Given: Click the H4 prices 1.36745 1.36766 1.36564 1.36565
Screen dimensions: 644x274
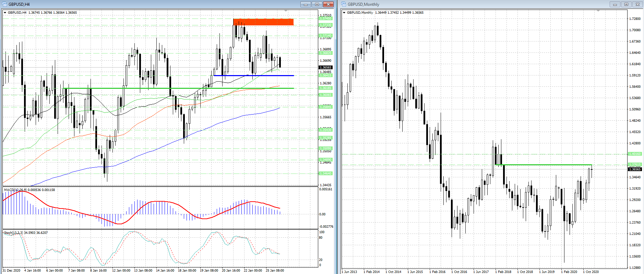Looking at the screenshot, I should (x=52, y=13).
